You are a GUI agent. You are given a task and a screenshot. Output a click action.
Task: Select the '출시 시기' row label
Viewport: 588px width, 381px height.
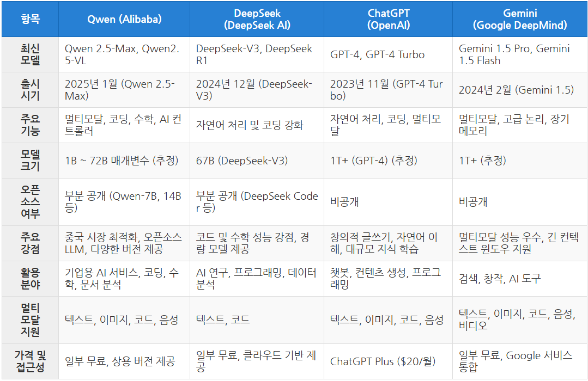31,90
